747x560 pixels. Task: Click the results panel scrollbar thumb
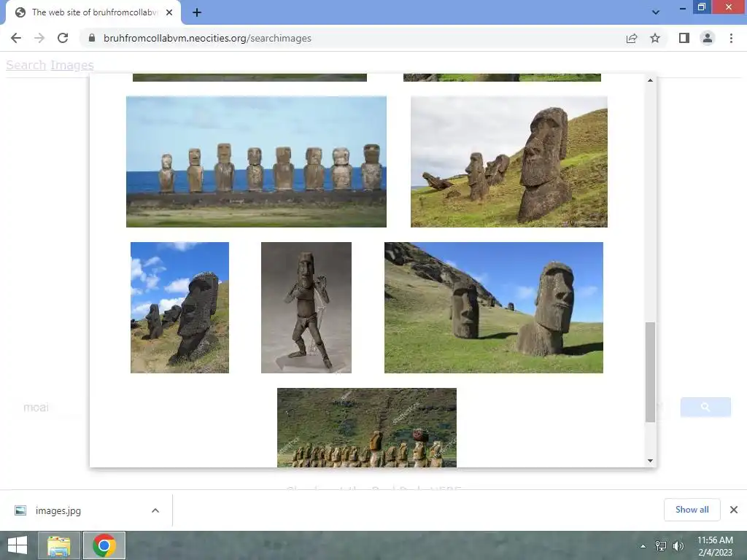tap(650, 372)
